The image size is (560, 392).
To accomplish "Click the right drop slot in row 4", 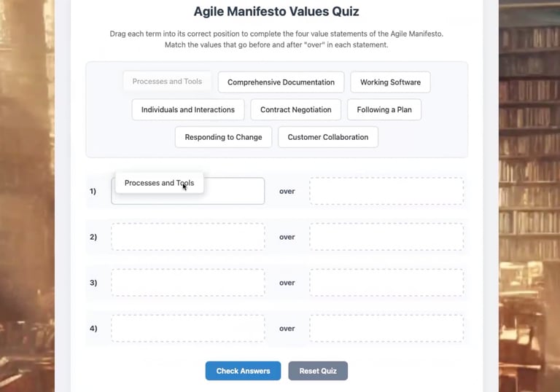I will pos(386,328).
